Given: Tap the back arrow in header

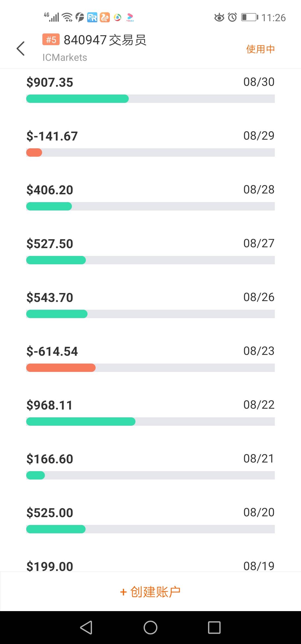Looking at the screenshot, I should click(21, 49).
